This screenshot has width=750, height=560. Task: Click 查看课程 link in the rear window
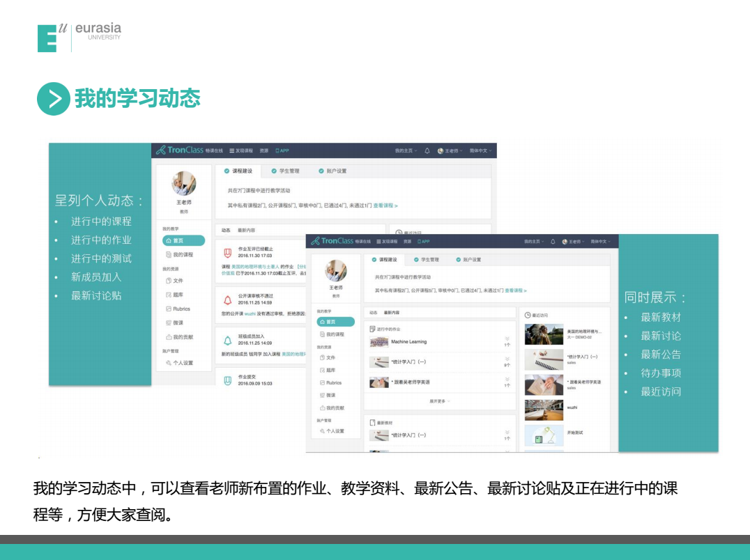[x=385, y=205]
